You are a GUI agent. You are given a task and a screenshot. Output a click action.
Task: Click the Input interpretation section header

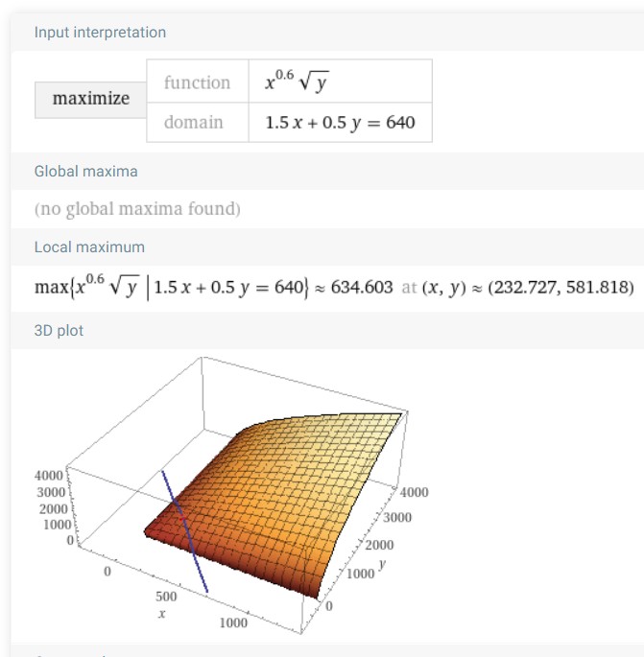coord(100,33)
